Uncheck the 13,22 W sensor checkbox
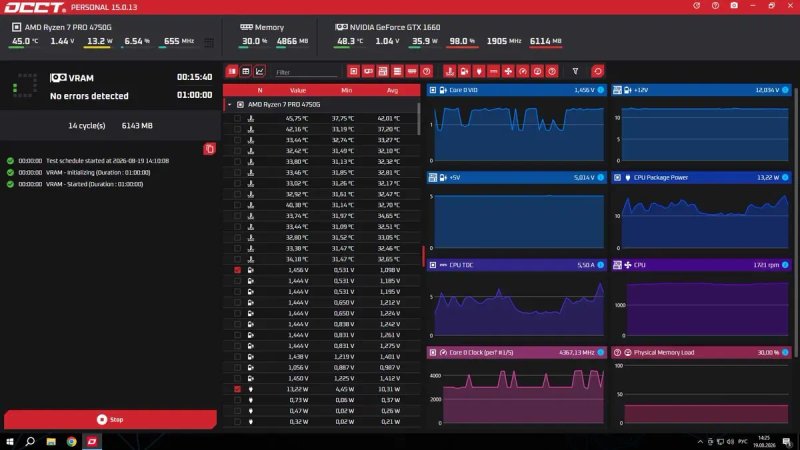 (x=237, y=389)
